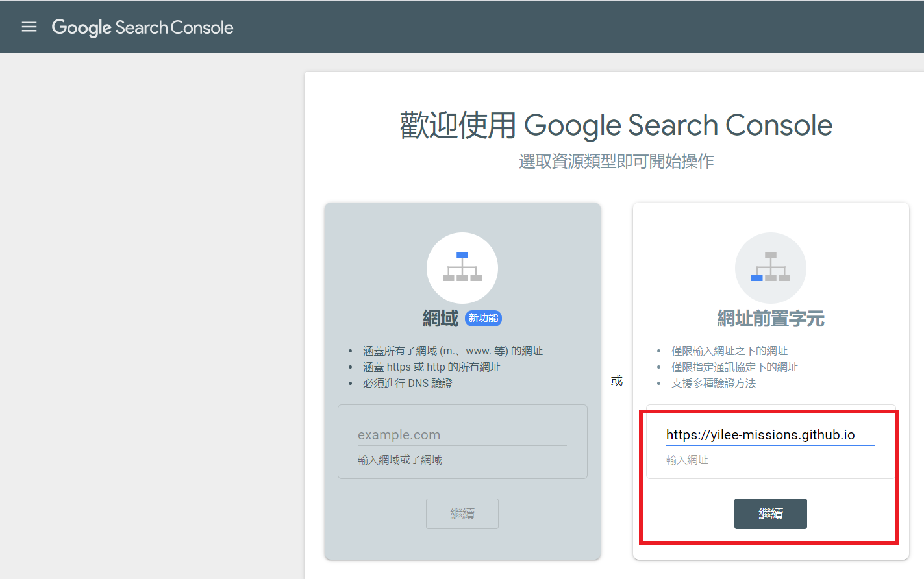Click the 僅限輸入網址之下的網址 bullet
This screenshot has height=579, width=924.
(x=729, y=351)
